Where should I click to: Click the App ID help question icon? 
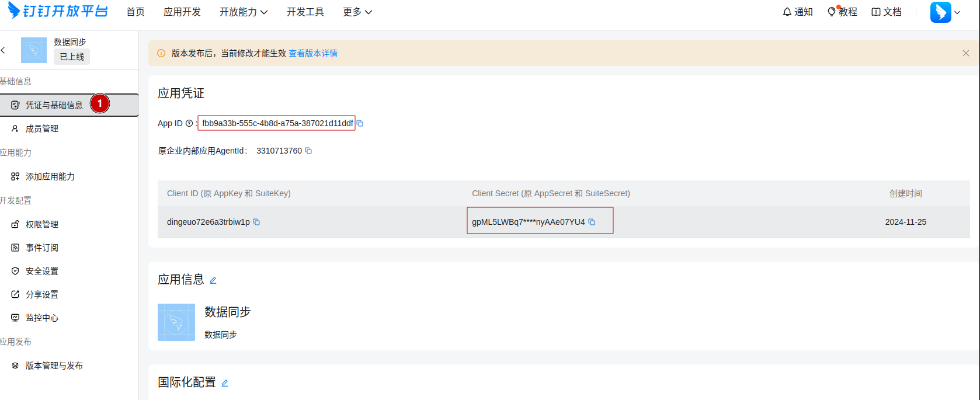pyautogui.click(x=189, y=123)
